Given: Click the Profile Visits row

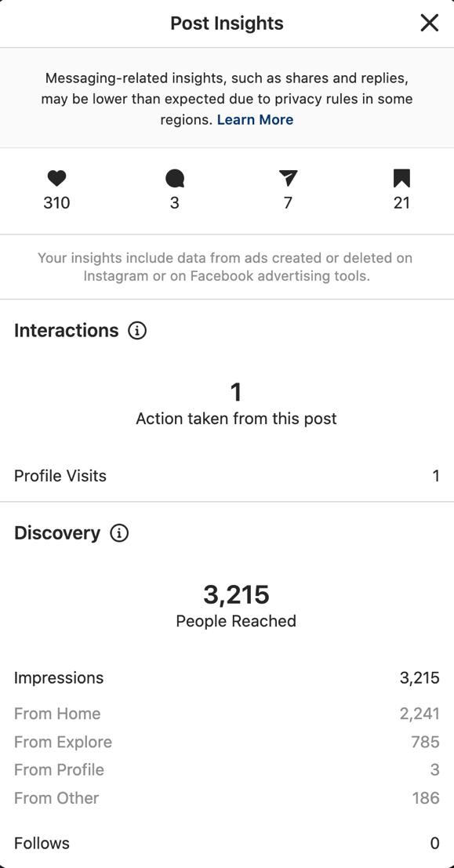Looking at the screenshot, I should (x=227, y=475).
